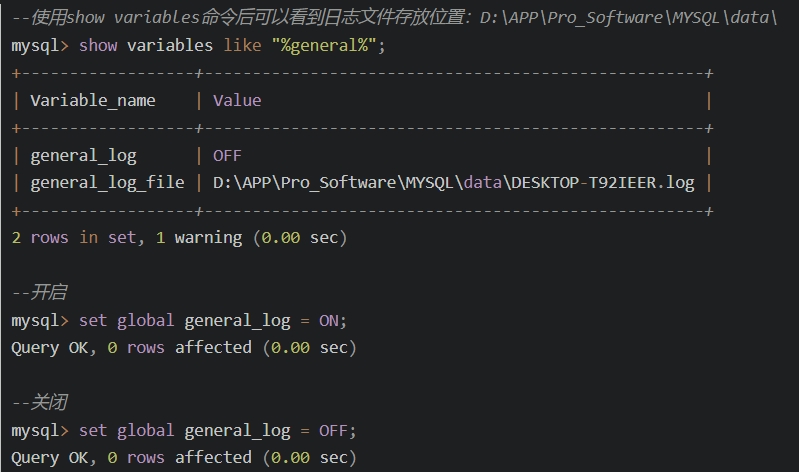Click the OFF value in the table
Viewport: 799px width, 472px height.
coord(227,155)
